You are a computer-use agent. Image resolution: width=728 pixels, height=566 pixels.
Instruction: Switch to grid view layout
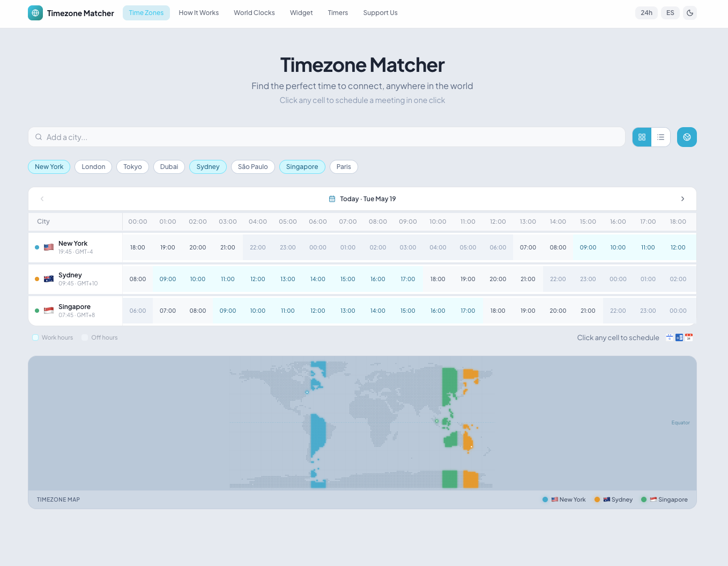click(642, 137)
